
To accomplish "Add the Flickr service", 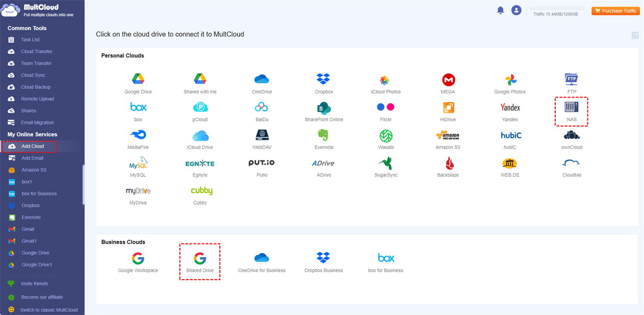I will click(385, 107).
